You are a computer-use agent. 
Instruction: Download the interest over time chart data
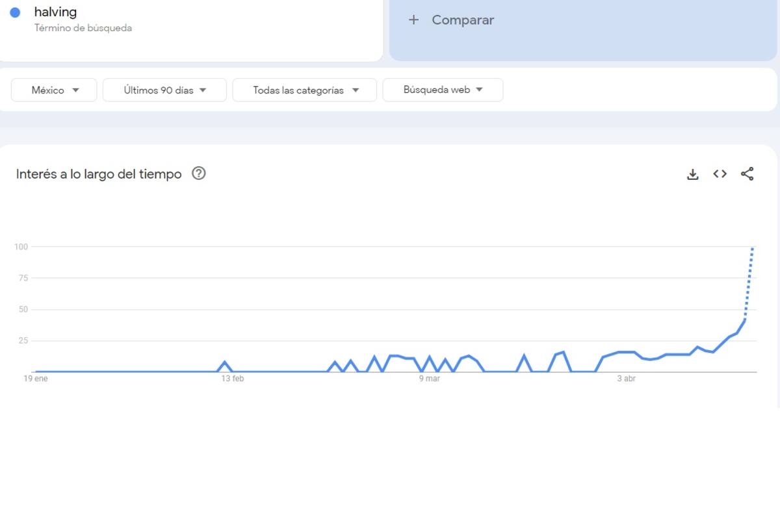(x=693, y=174)
